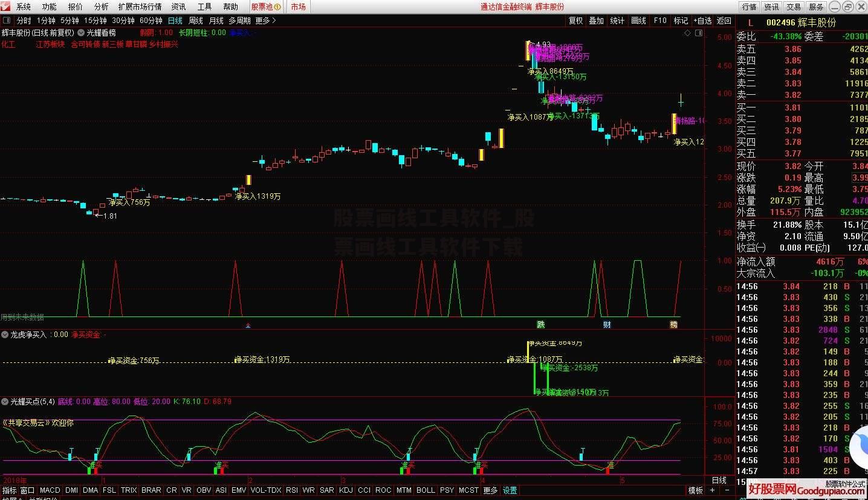Click the 跌 marker on the time axis
Screen dimensions: 868x500
coord(541,325)
